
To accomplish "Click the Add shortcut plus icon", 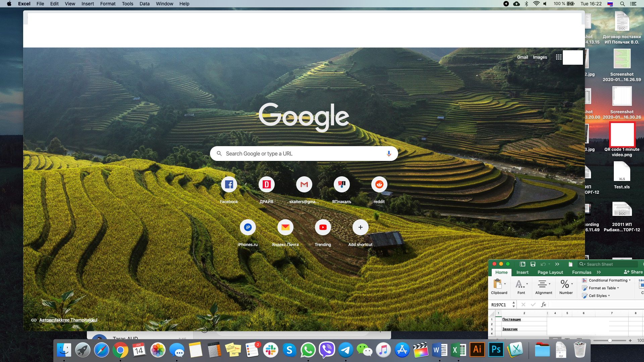I will (360, 227).
